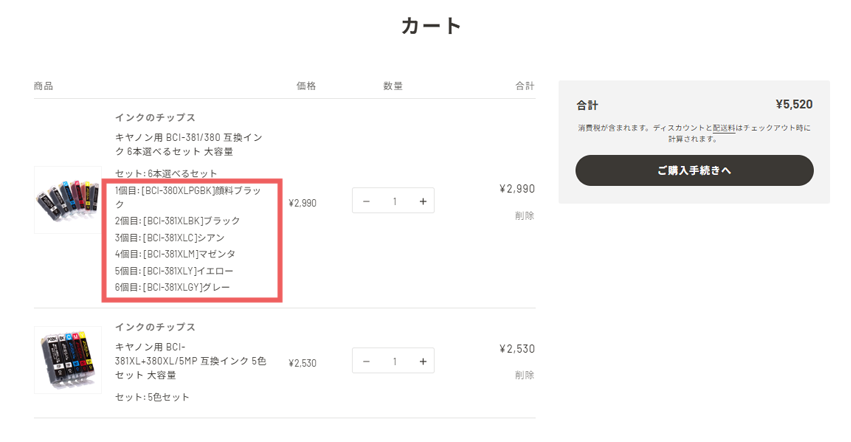Open the 5色セット product thumbnail

[68, 359]
